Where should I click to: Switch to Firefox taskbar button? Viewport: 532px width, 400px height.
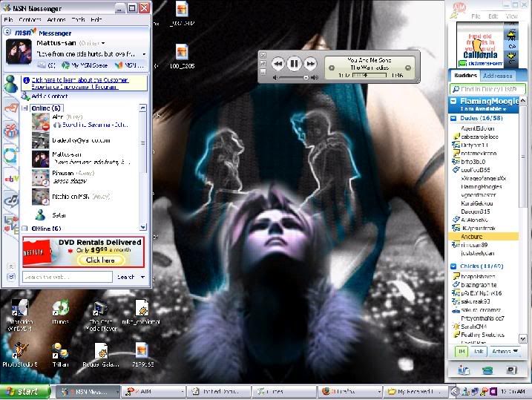click(349, 392)
